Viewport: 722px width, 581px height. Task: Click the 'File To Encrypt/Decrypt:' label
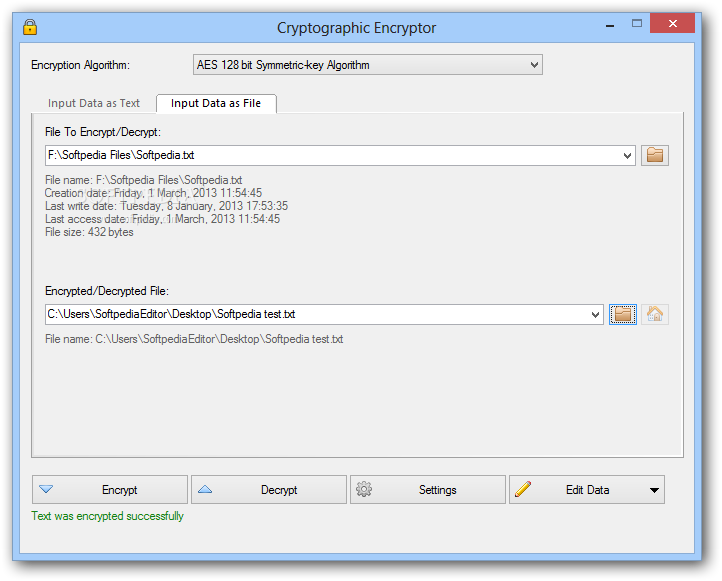pyautogui.click(x=103, y=132)
